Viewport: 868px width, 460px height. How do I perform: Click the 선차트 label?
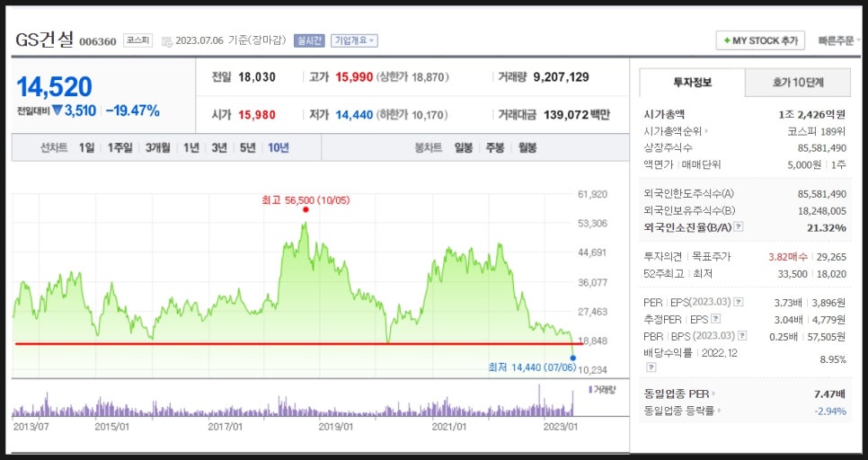(x=53, y=148)
